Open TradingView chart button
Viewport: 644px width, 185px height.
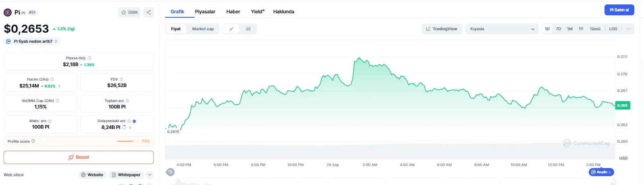pyautogui.click(x=442, y=29)
